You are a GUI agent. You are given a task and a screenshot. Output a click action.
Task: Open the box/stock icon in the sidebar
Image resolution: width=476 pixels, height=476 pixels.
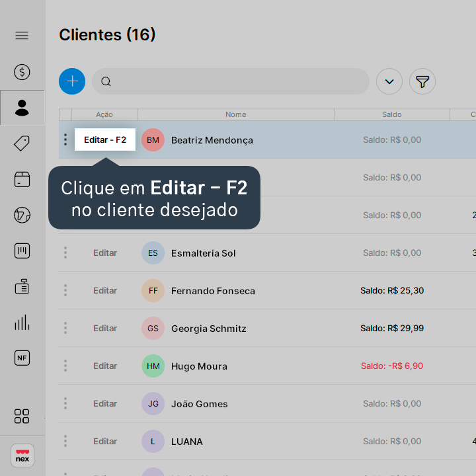click(22, 179)
